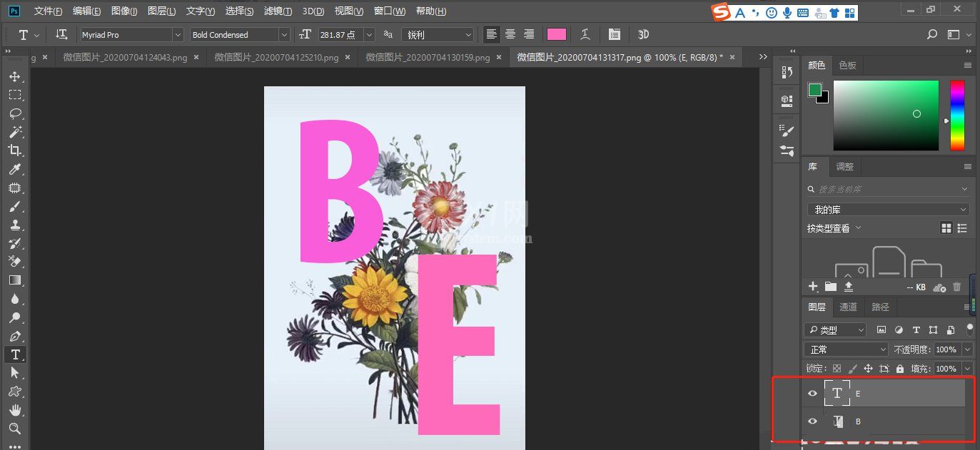The height and width of the screenshot is (450, 980).
Task: Select the Gradient tool
Action: pos(15,280)
